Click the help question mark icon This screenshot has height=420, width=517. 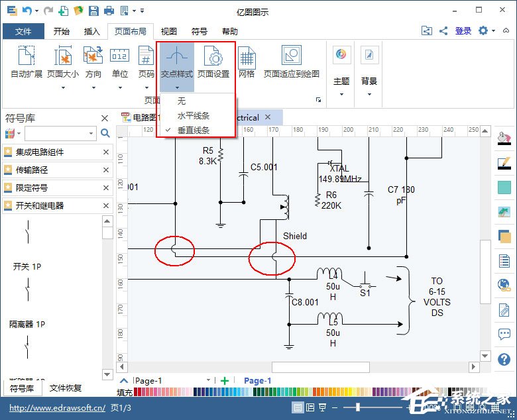(x=504, y=359)
